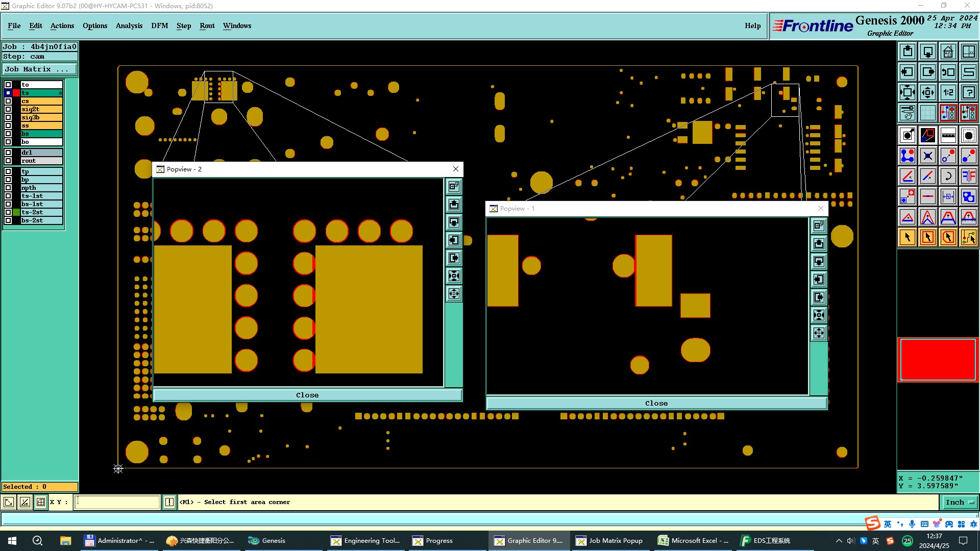Viewport: 980px width, 551px height.
Task: Open the grid display icon
Action: [x=927, y=113]
